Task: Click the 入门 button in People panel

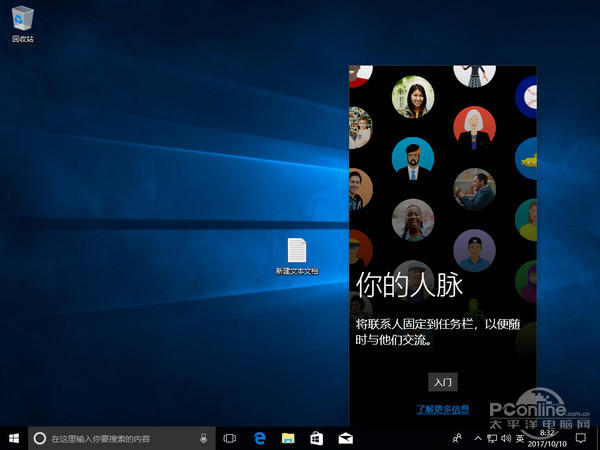Action: [442, 382]
